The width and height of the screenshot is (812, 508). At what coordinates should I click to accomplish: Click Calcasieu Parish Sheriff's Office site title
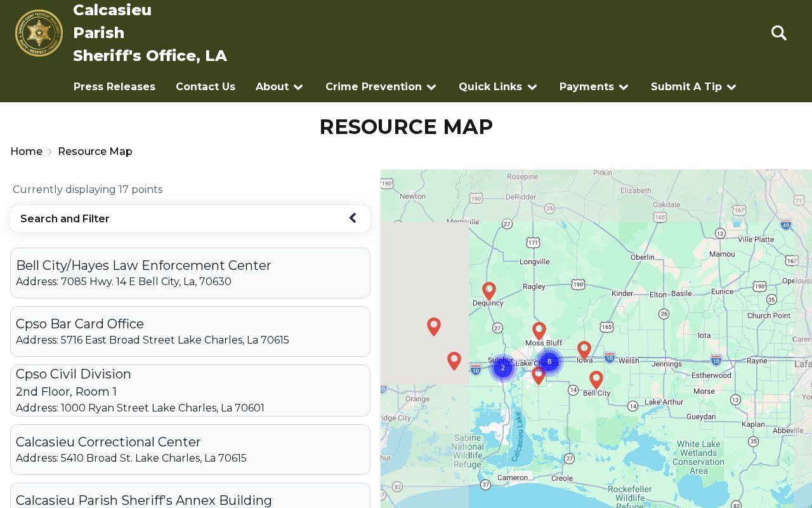pos(150,33)
